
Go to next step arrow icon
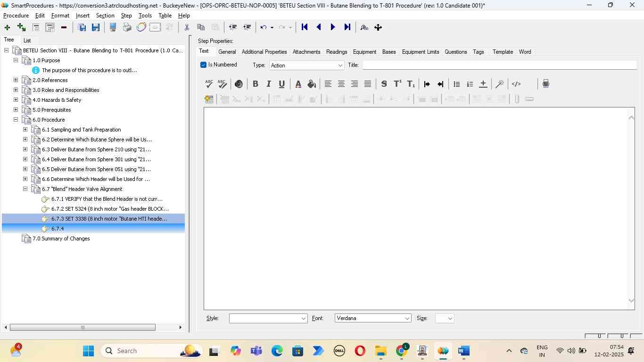(333, 27)
